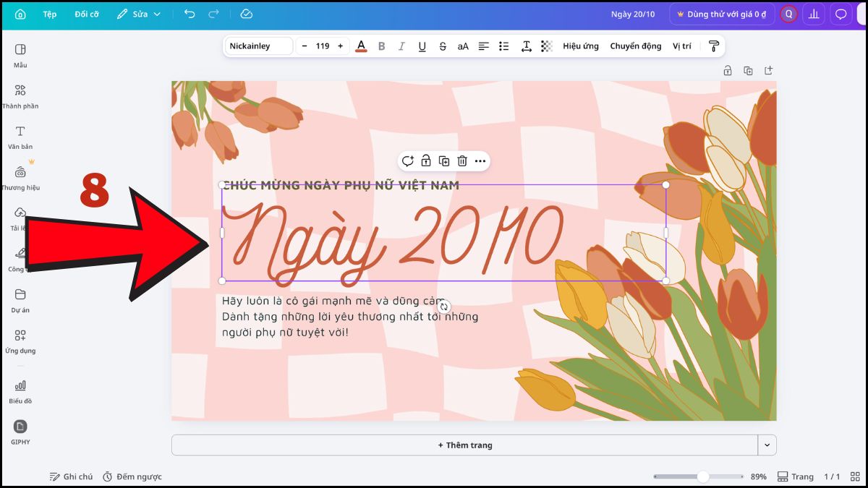Open the Thành phần elements tab
This screenshot has height=488, width=868.
20,97
